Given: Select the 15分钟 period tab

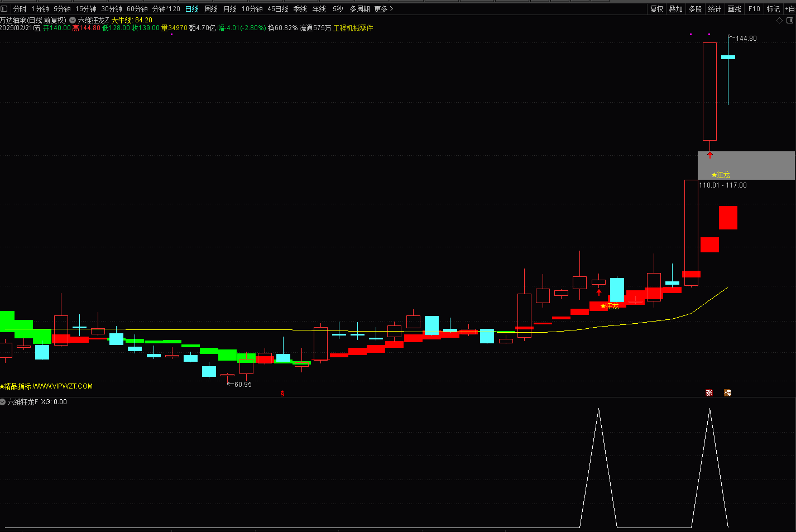Looking at the screenshot, I should (86, 9).
